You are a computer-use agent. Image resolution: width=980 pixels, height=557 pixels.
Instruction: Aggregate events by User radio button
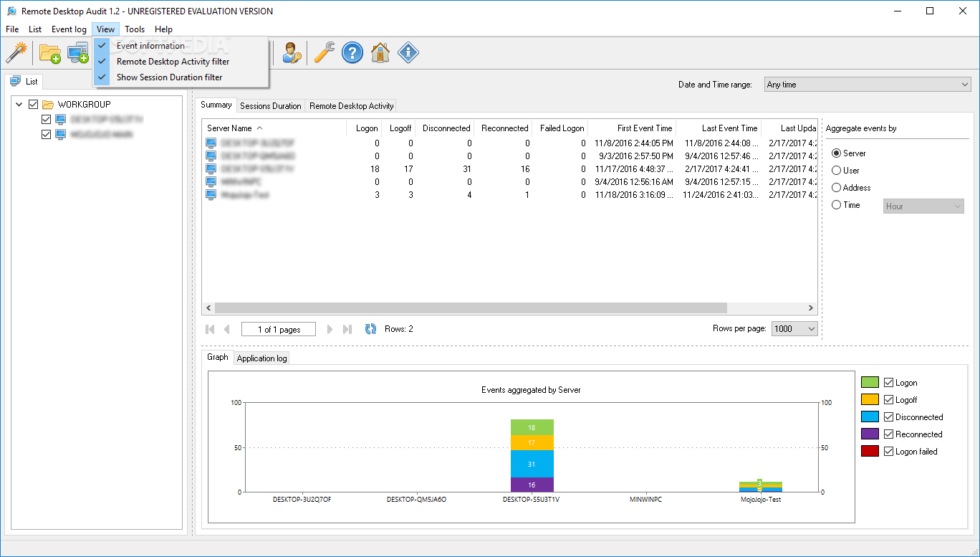tap(836, 171)
